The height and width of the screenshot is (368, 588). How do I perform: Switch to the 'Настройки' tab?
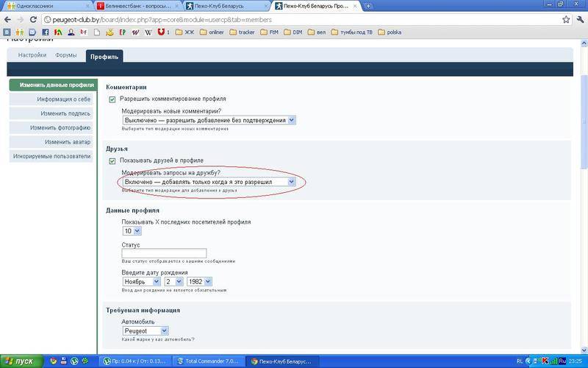coord(32,55)
